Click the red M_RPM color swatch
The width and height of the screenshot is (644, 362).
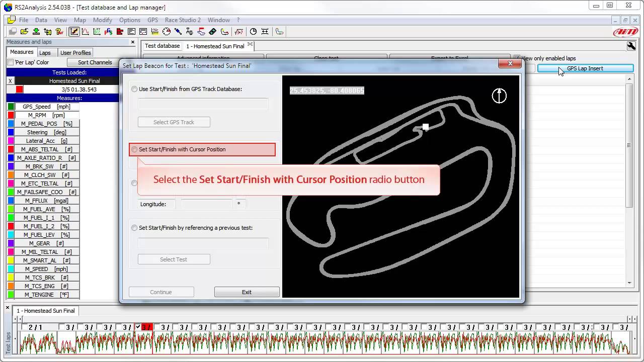point(11,115)
